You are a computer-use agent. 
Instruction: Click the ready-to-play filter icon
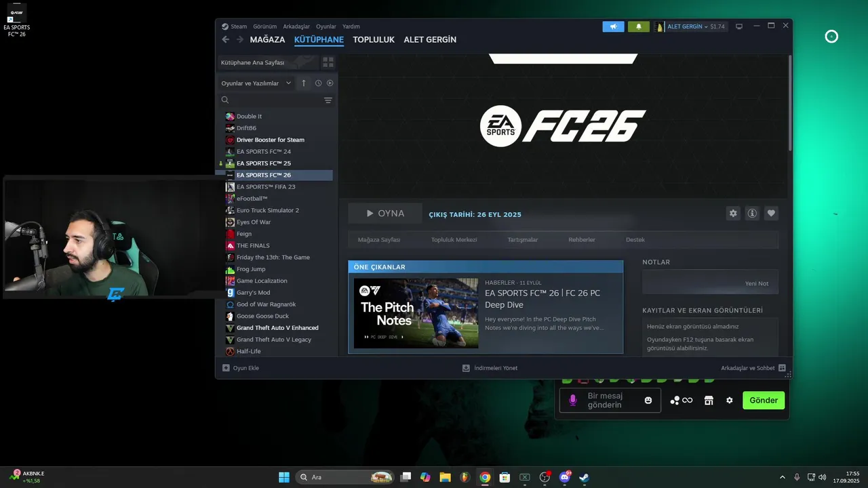(330, 83)
